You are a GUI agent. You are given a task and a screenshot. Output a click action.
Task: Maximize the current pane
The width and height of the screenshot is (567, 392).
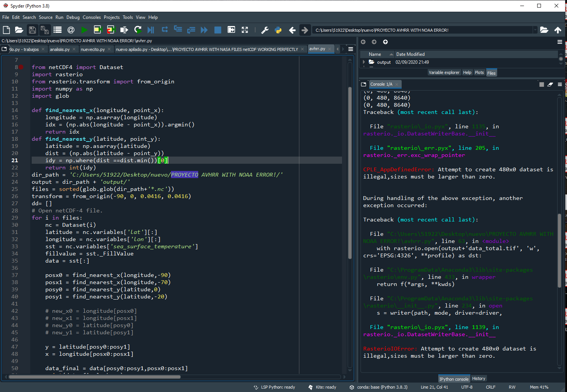pyautogui.click(x=231, y=30)
